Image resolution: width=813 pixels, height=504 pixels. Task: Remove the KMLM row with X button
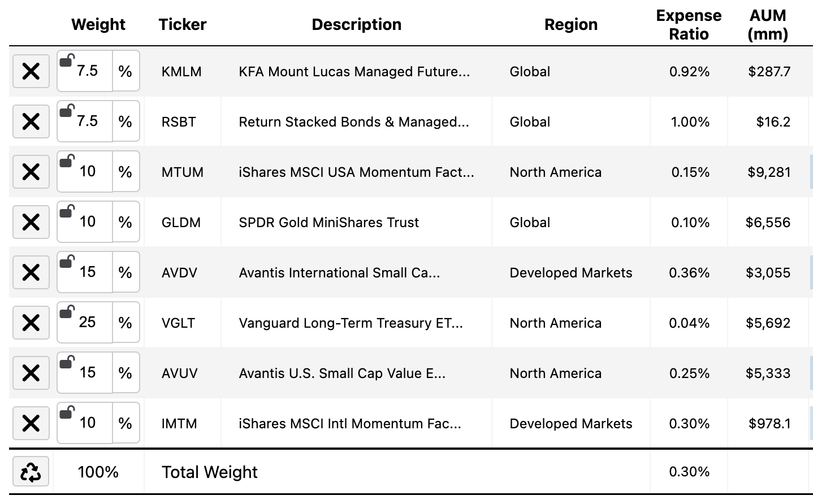coord(31,71)
